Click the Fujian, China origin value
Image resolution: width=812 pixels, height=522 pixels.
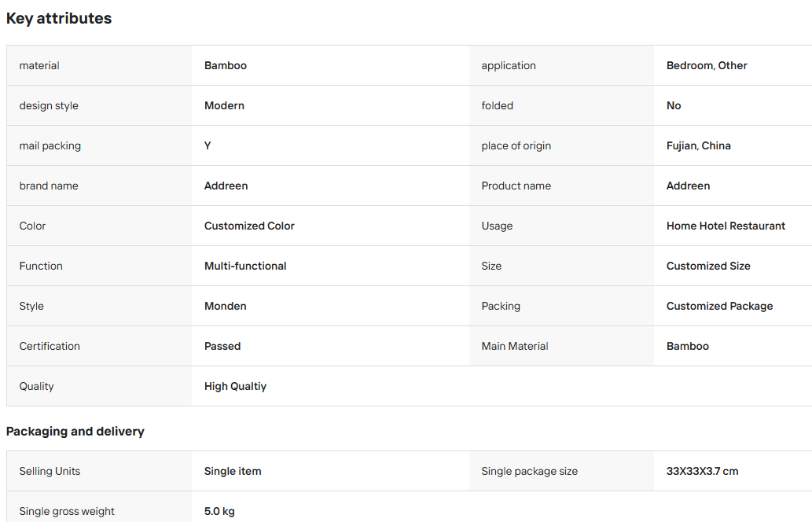click(698, 146)
